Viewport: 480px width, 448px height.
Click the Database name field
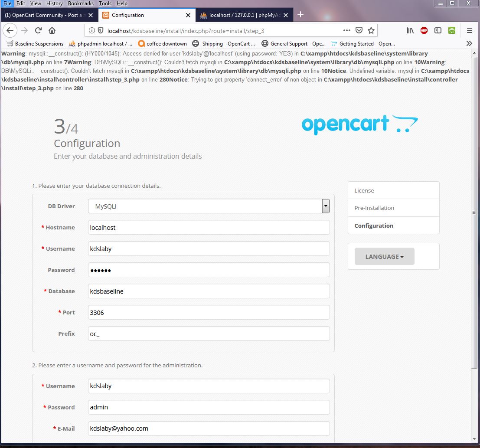click(x=209, y=291)
